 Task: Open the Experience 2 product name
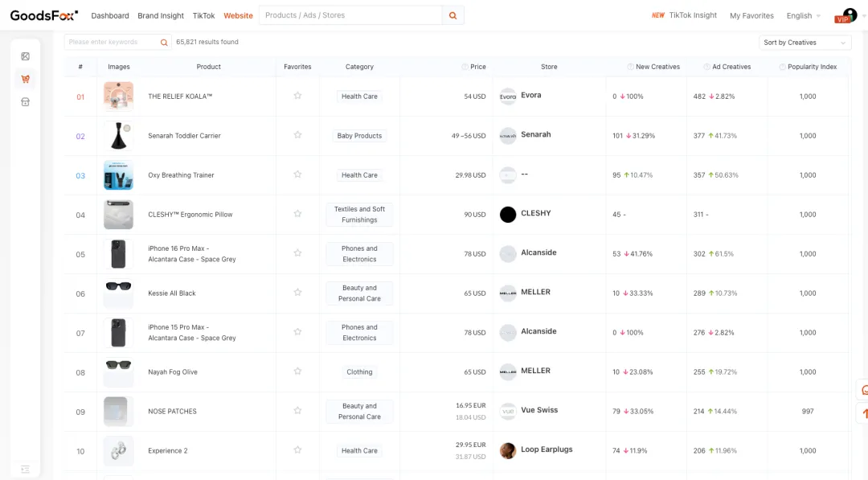tap(168, 451)
